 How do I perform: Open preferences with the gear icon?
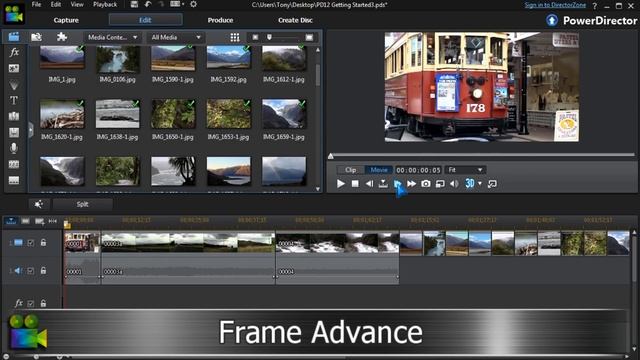click(193, 4)
